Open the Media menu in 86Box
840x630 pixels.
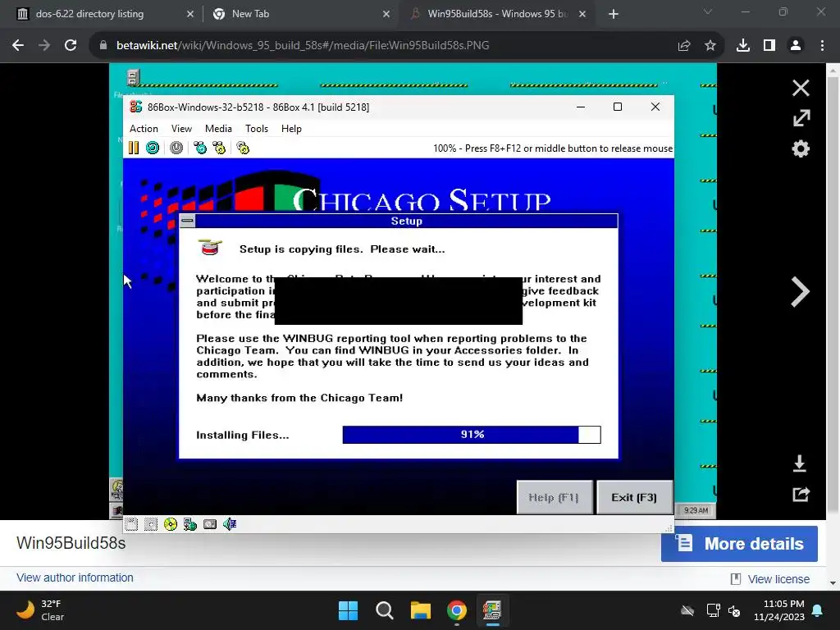point(218,129)
